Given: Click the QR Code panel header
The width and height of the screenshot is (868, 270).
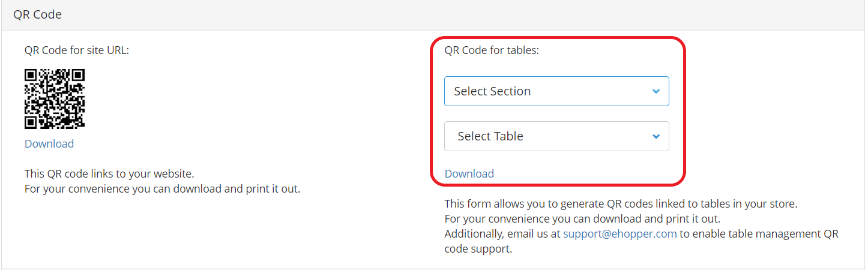Looking at the screenshot, I should [x=433, y=15].
